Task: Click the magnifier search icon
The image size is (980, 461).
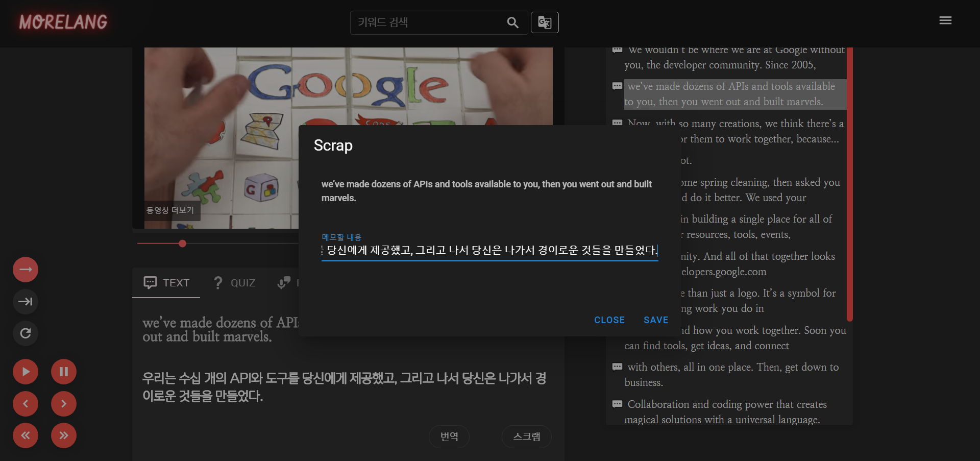Action: pyautogui.click(x=512, y=22)
